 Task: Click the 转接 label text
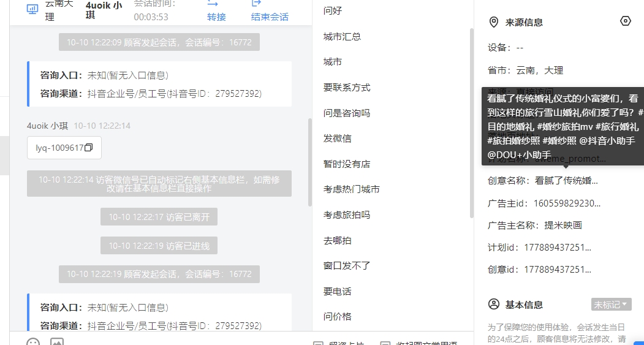[x=216, y=17]
